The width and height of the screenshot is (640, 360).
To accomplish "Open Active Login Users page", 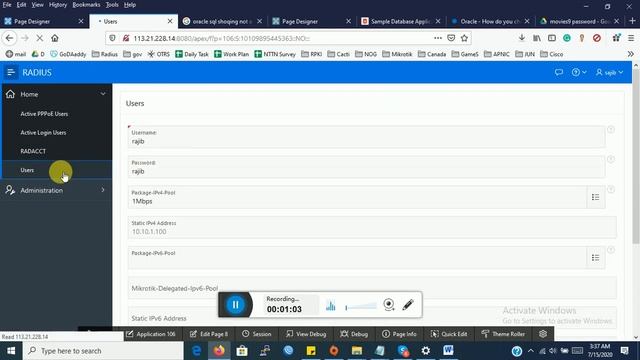I will 43,133.
